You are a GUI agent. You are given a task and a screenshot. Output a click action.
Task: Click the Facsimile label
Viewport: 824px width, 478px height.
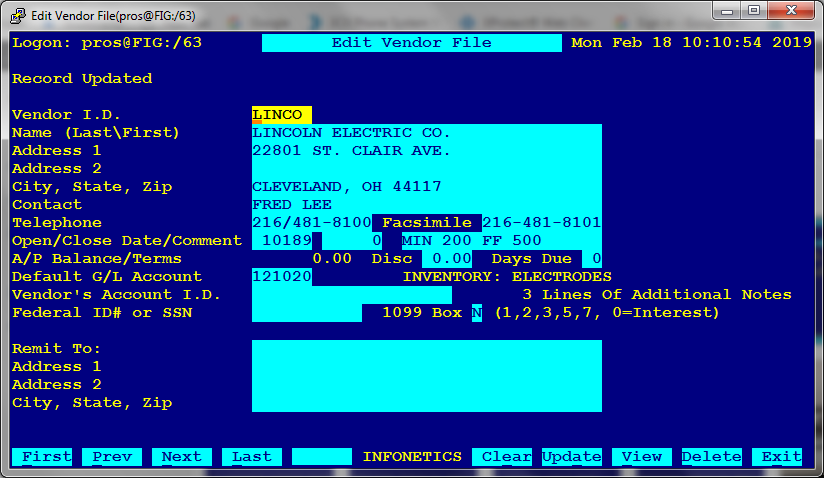427,223
